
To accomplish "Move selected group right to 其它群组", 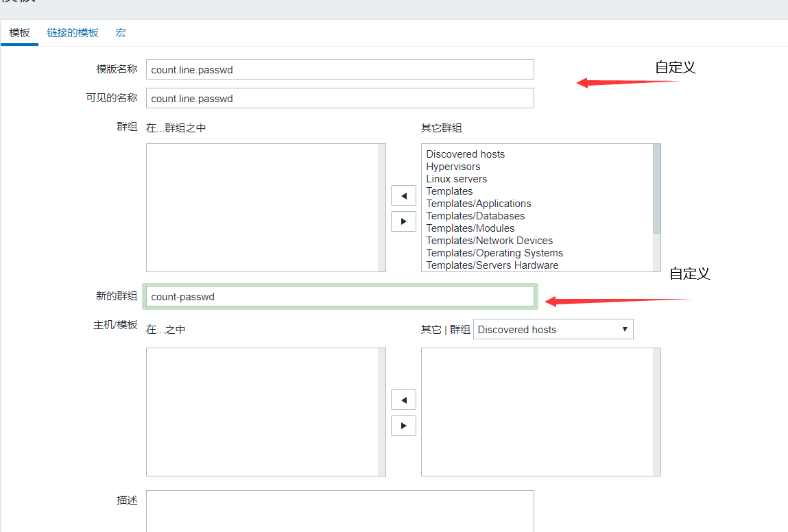I will click(403, 221).
